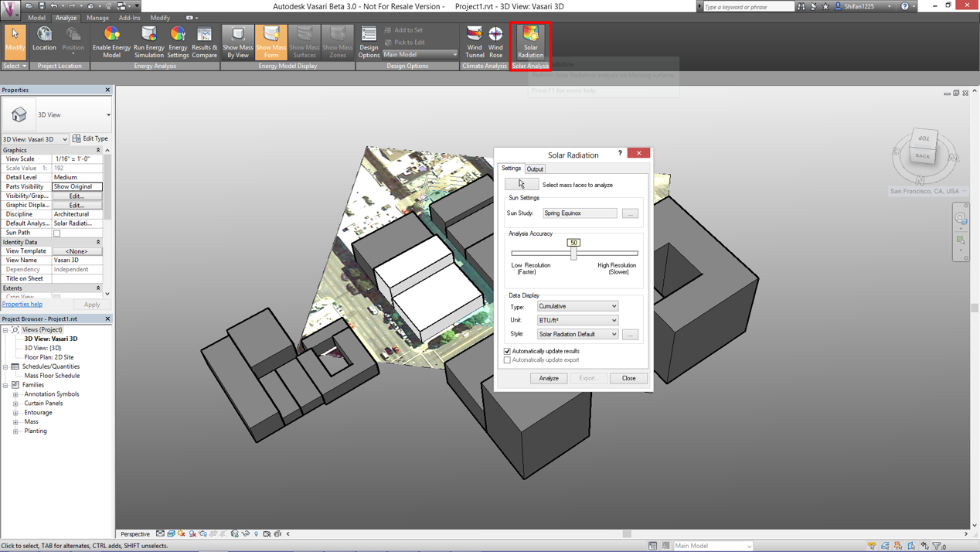Click the 3D View type thumbnail in Properties
Viewport: 980px width, 552px height.
19,114
